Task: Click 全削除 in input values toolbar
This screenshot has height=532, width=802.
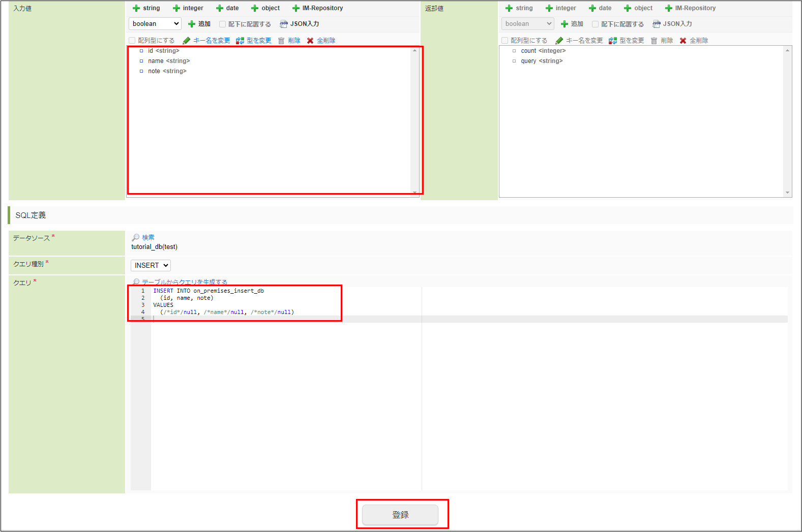Action: (x=321, y=41)
